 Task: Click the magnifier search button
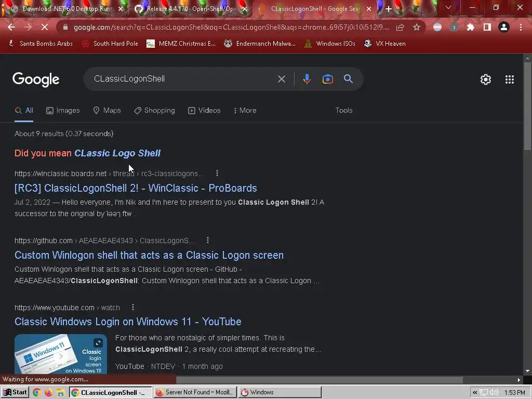(348, 79)
